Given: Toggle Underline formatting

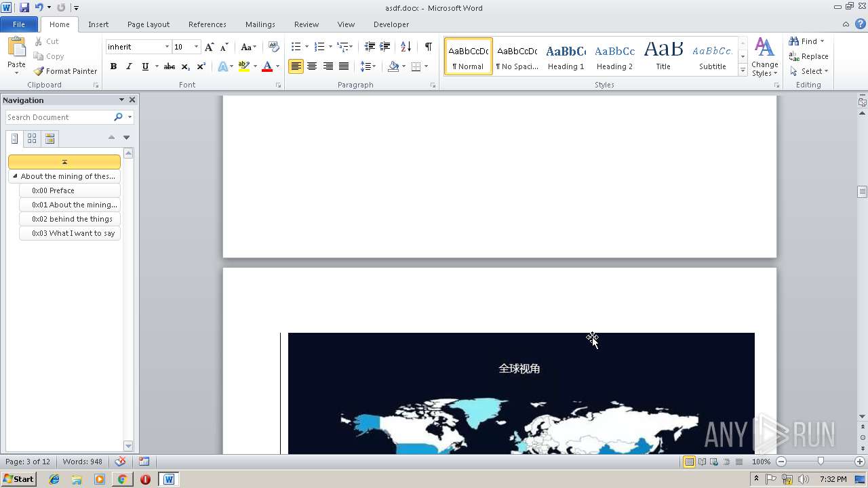Looking at the screenshot, I should (144, 66).
